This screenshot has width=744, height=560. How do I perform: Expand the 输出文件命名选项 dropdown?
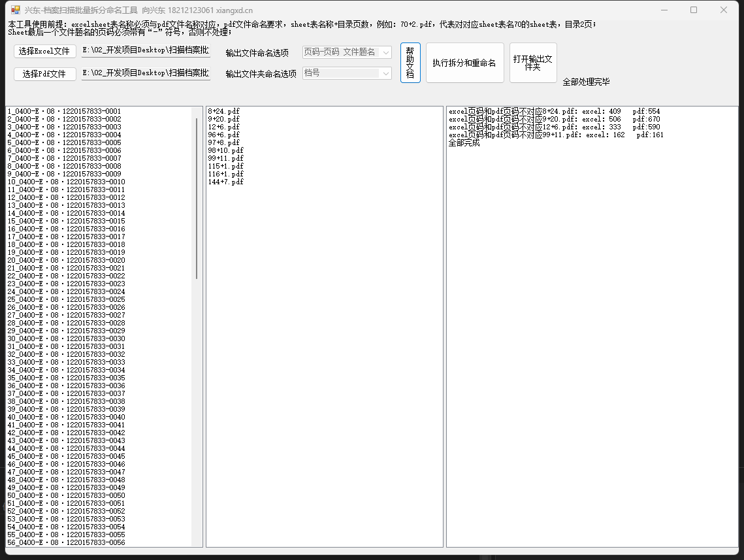pyautogui.click(x=385, y=52)
